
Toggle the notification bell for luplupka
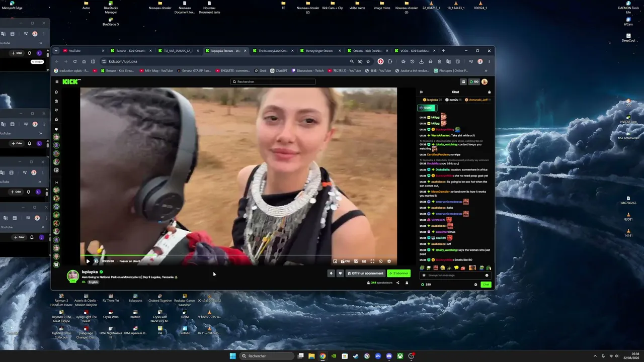pyautogui.click(x=331, y=274)
